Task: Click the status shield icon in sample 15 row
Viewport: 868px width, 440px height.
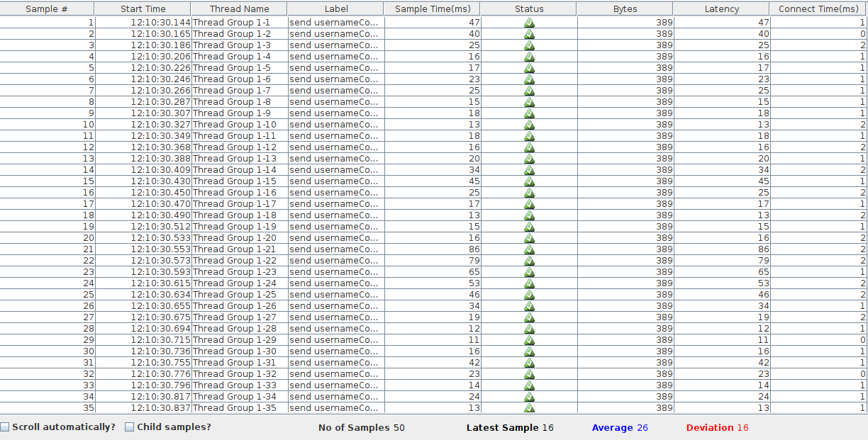Action: [529, 181]
